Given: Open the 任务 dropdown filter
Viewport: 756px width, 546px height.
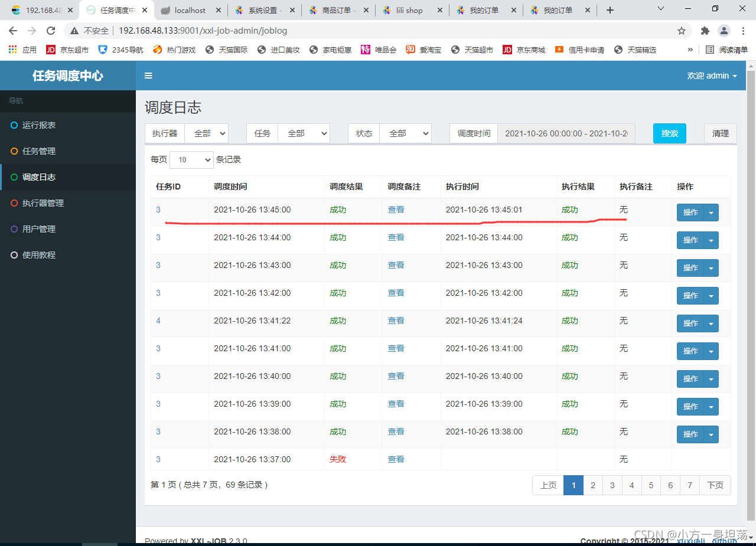Looking at the screenshot, I should click(304, 133).
